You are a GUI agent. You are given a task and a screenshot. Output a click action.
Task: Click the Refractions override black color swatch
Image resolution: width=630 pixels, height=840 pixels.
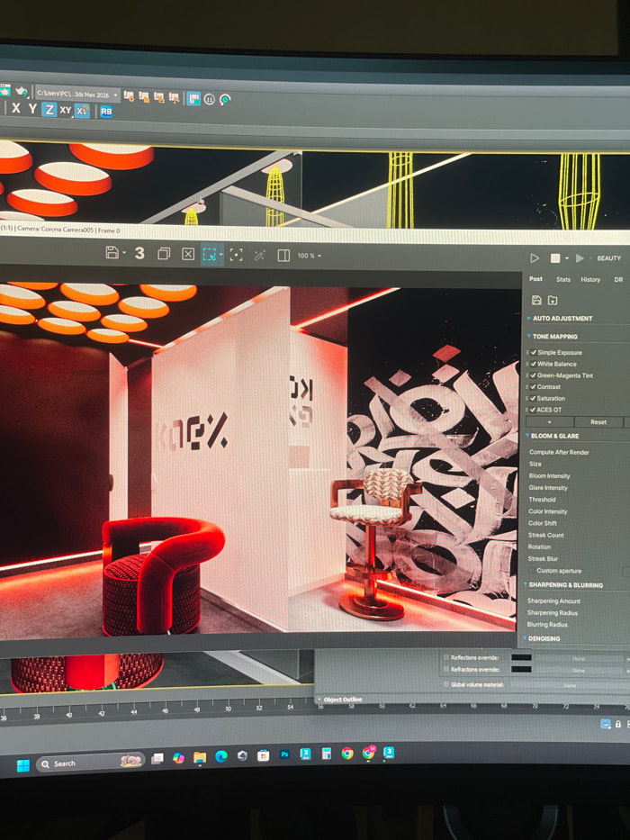click(x=521, y=669)
